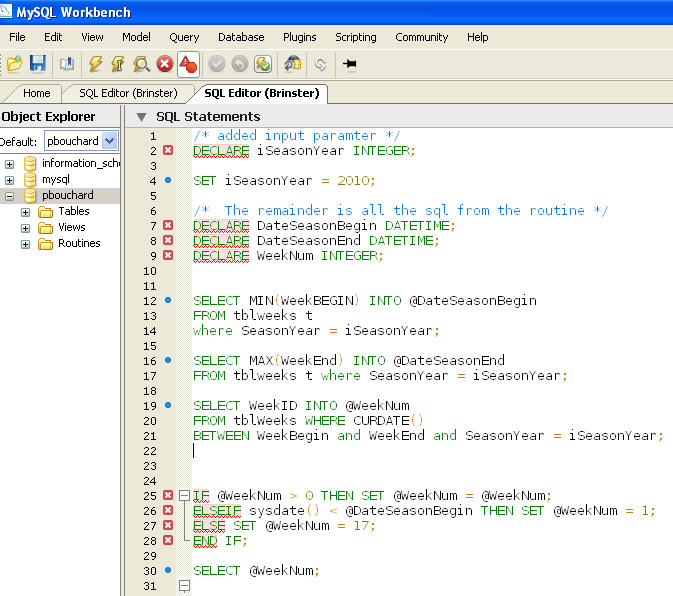673x596 pixels.
Task: Expand the information_schema database node
Action: click(x=9, y=164)
